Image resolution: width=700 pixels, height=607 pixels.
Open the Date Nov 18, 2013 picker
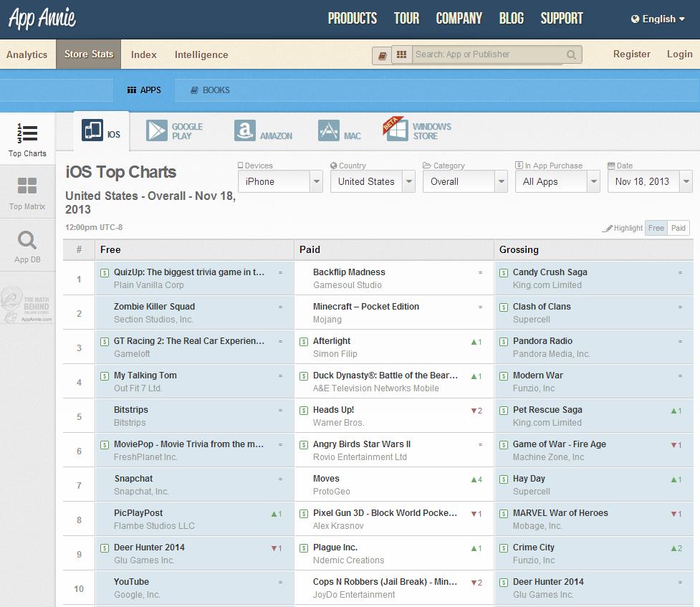coord(649,182)
